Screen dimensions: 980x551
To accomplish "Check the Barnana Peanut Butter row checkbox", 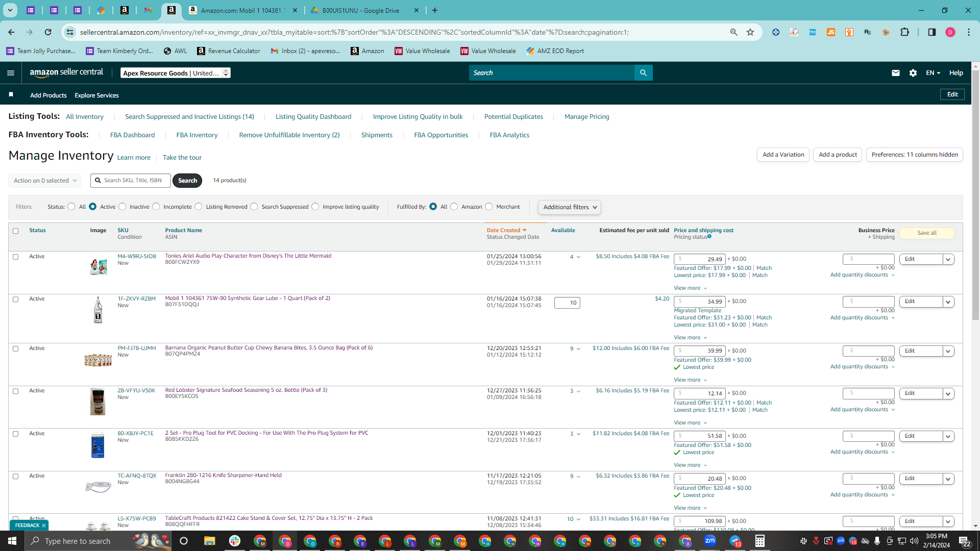I will pyautogui.click(x=15, y=349).
